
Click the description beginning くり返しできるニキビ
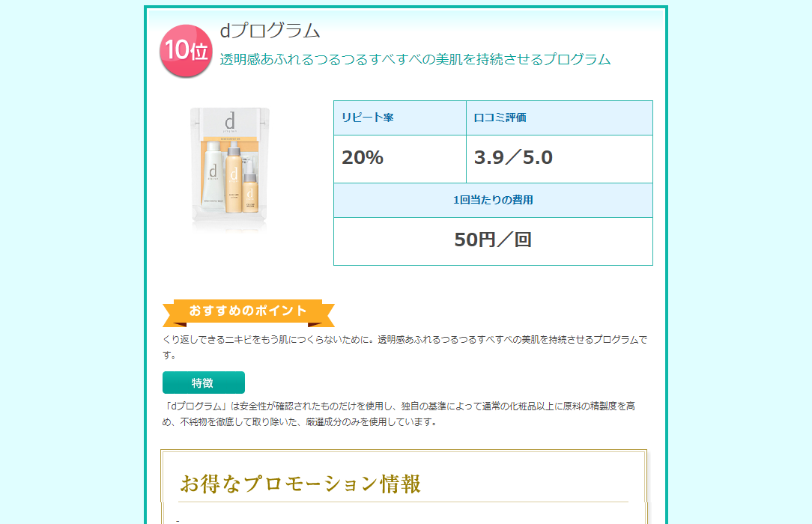pyautogui.click(x=405, y=347)
